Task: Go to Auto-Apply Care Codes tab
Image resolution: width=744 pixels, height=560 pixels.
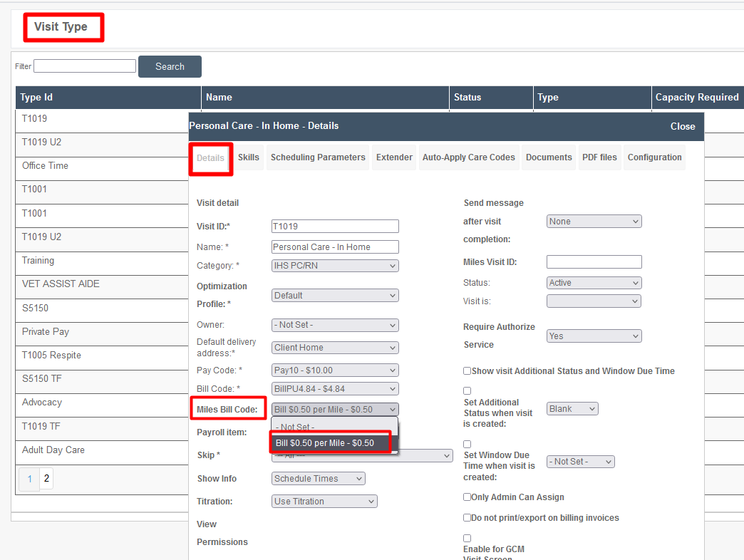Action: pos(469,157)
